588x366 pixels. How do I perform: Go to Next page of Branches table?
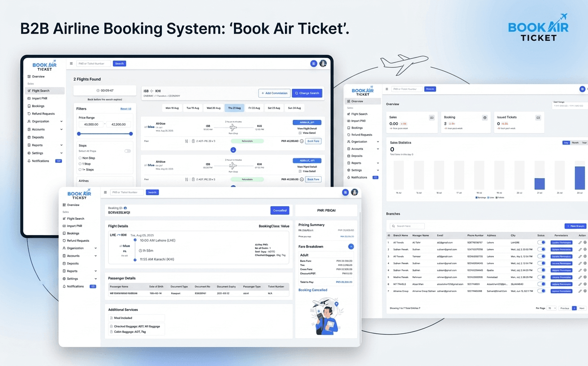[x=582, y=309]
